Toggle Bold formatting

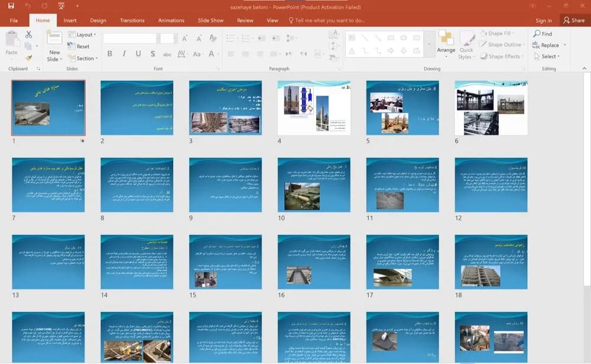click(110, 54)
